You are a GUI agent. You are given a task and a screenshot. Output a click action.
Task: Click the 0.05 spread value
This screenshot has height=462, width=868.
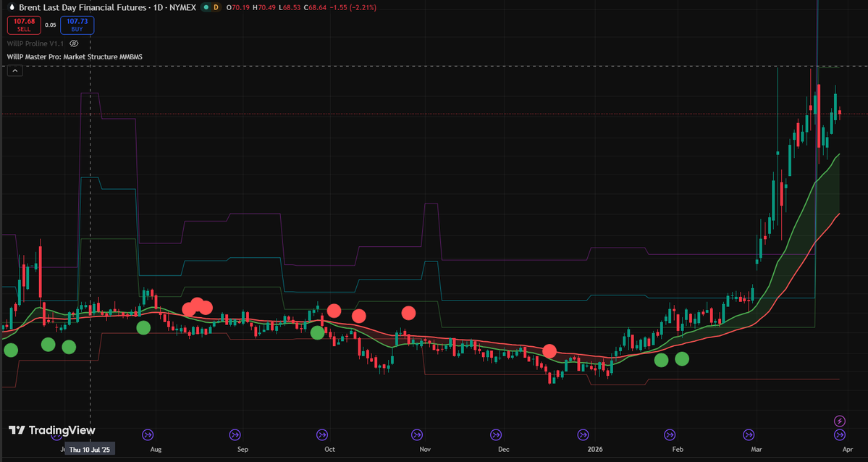point(51,25)
